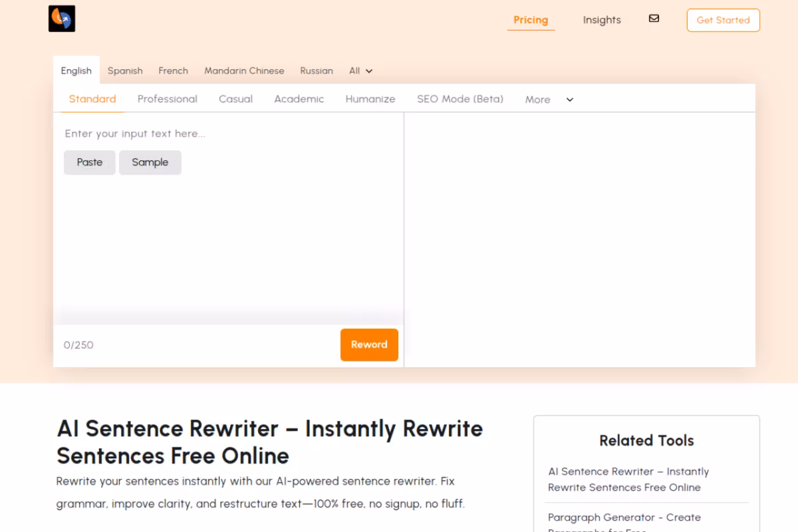The height and width of the screenshot is (532, 798).
Task: Switch to Humanize mode
Action: tap(370, 99)
